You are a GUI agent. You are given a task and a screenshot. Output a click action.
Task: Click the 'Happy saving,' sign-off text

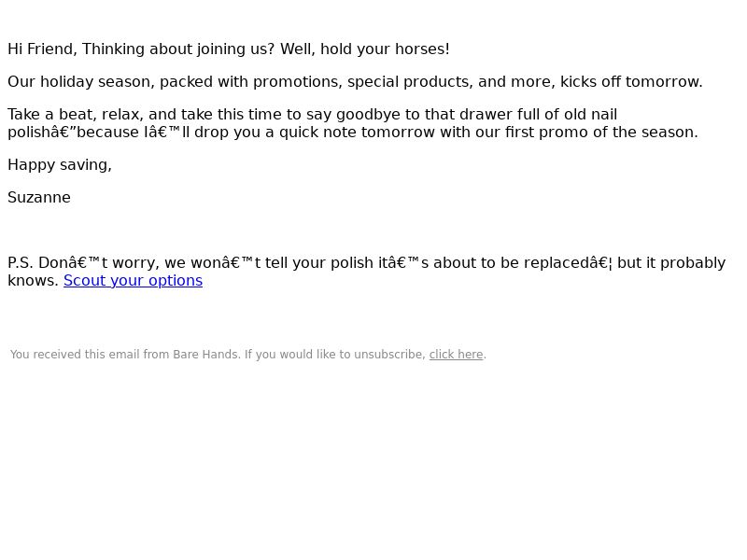point(60,165)
